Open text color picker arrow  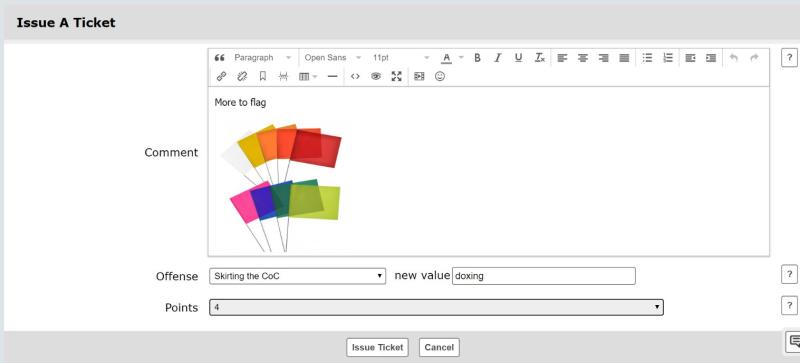coord(461,58)
